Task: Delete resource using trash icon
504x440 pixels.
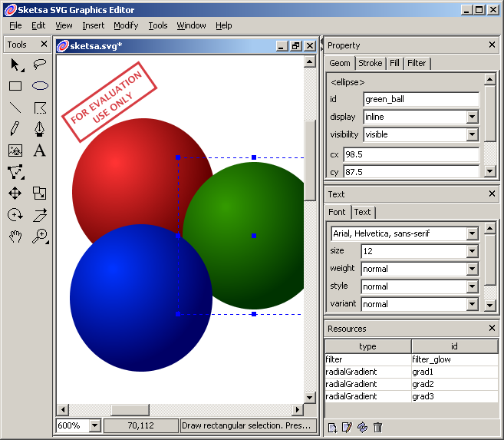Action: [x=377, y=427]
